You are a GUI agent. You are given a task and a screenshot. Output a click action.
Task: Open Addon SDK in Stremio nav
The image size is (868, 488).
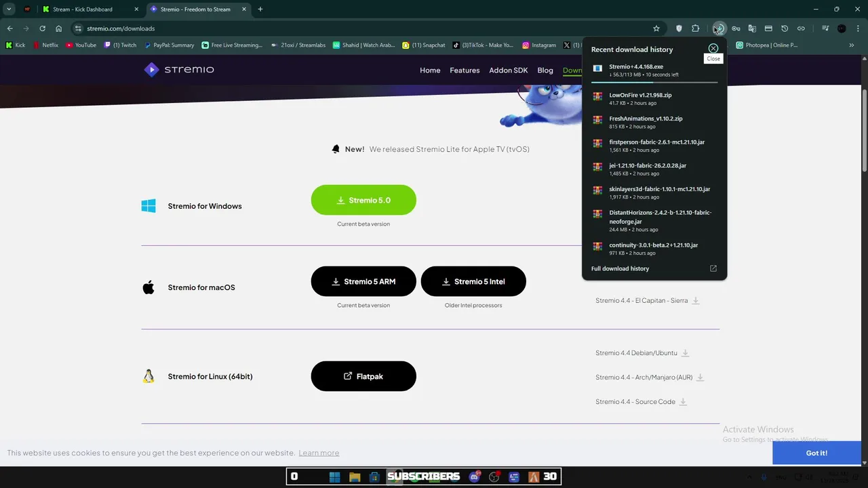(x=509, y=70)
